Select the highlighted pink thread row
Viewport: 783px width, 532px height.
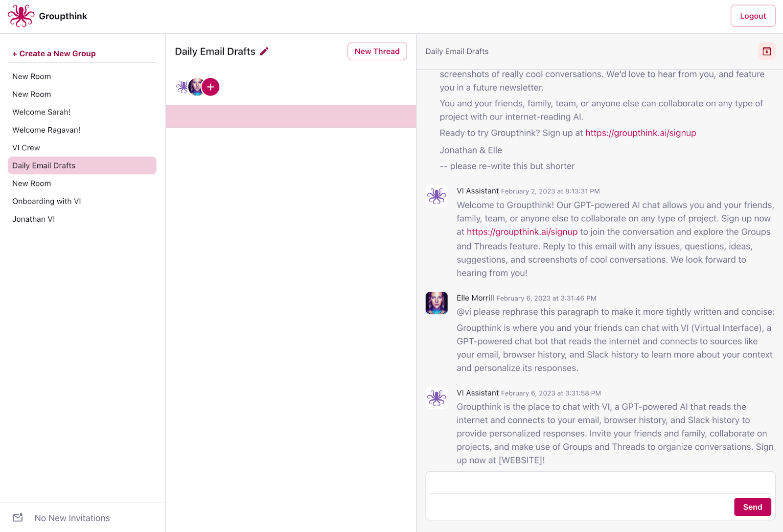pos(291,116)
